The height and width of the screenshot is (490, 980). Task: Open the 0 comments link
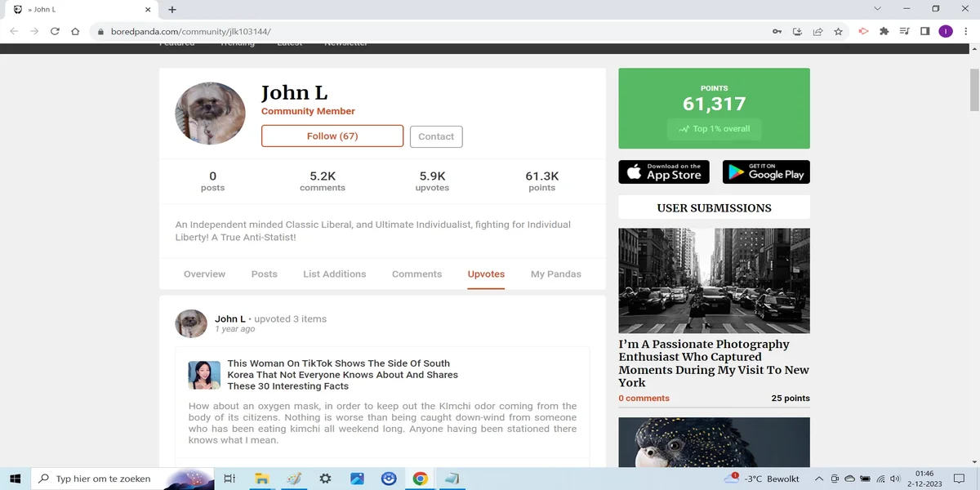tap(644, 399)
